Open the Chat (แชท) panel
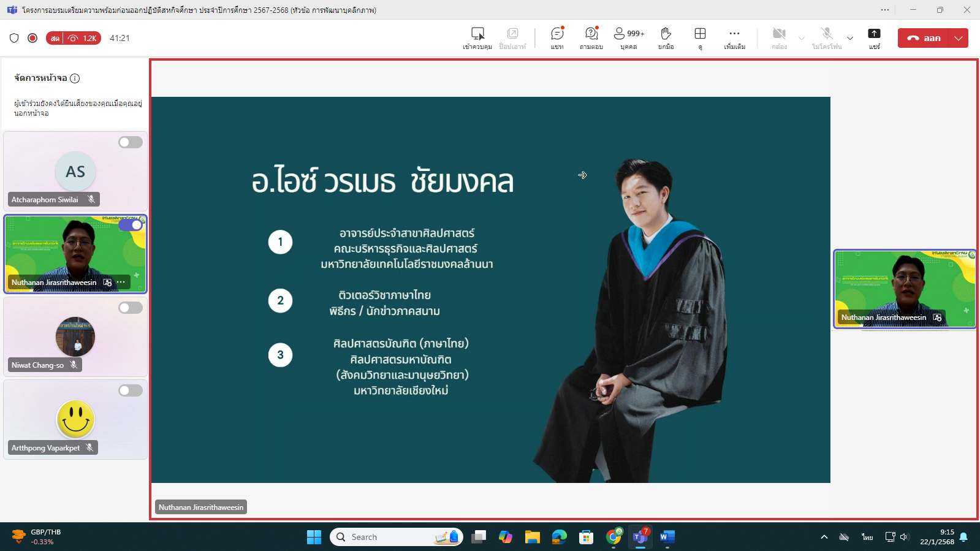This screenshot has height=551, width=980. pos(557,37)
